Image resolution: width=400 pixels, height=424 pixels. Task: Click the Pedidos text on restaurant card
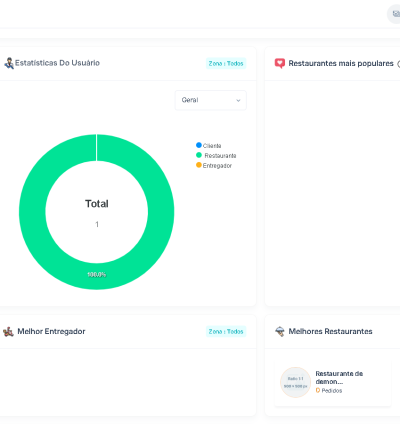(332, 391)
